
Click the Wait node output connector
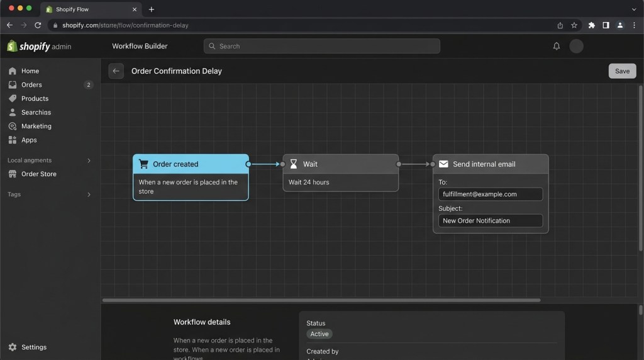tap(398, 164)
